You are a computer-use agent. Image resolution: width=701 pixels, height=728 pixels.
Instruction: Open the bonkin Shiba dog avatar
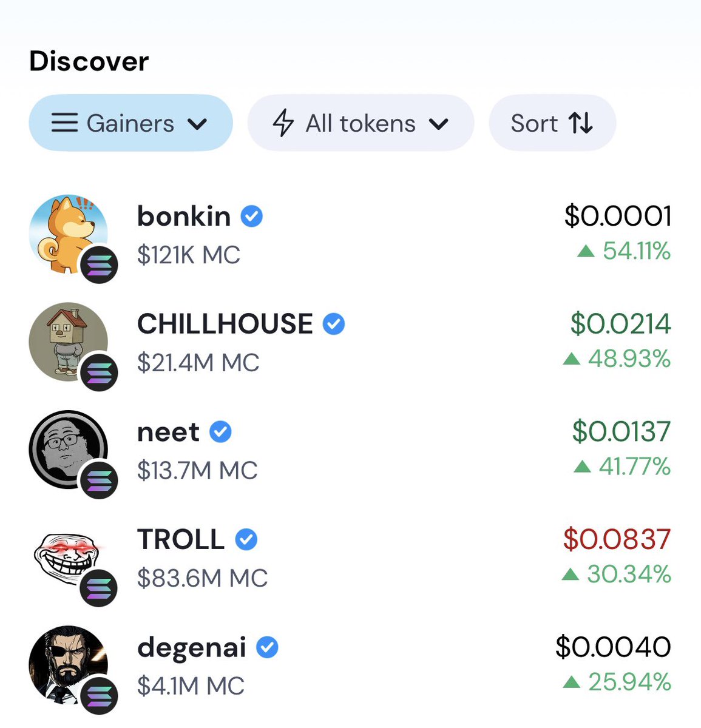click(x=68, y=234)
